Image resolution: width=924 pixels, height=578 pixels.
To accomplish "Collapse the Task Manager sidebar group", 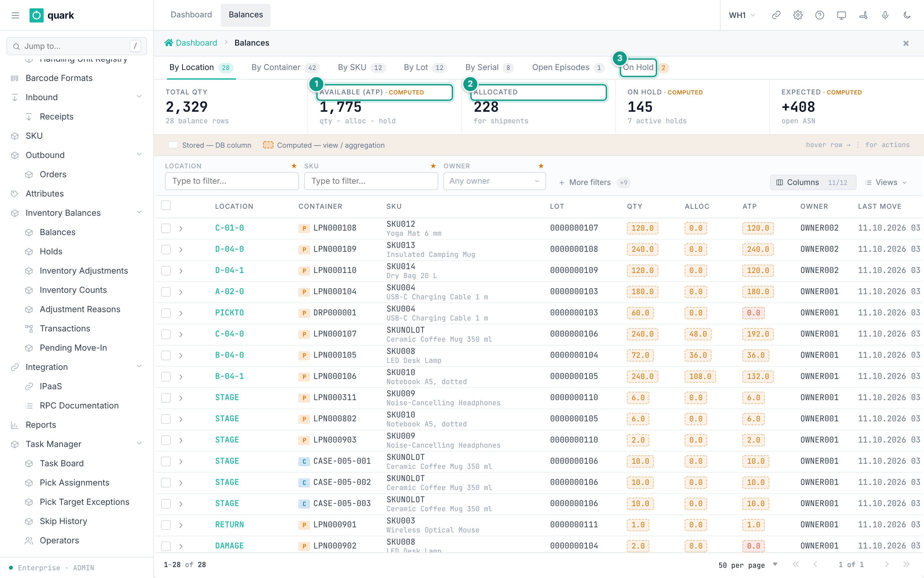I will click(139, 444).
